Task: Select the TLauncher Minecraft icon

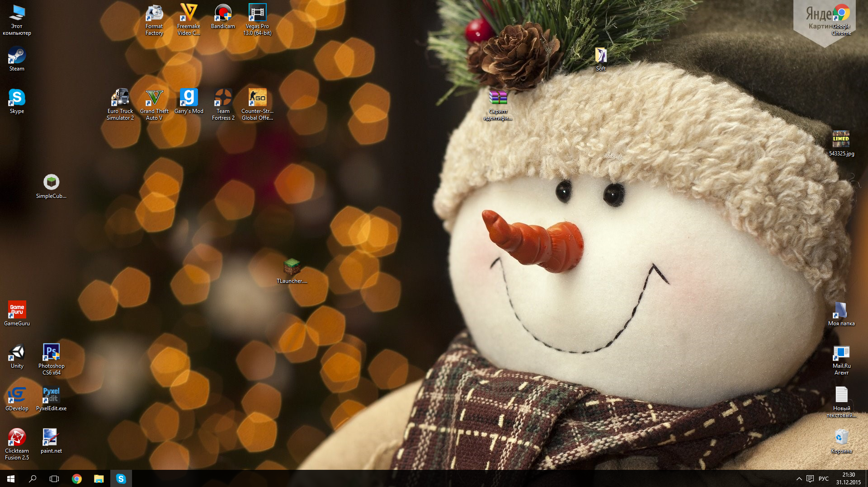Action: pos(292,272)
